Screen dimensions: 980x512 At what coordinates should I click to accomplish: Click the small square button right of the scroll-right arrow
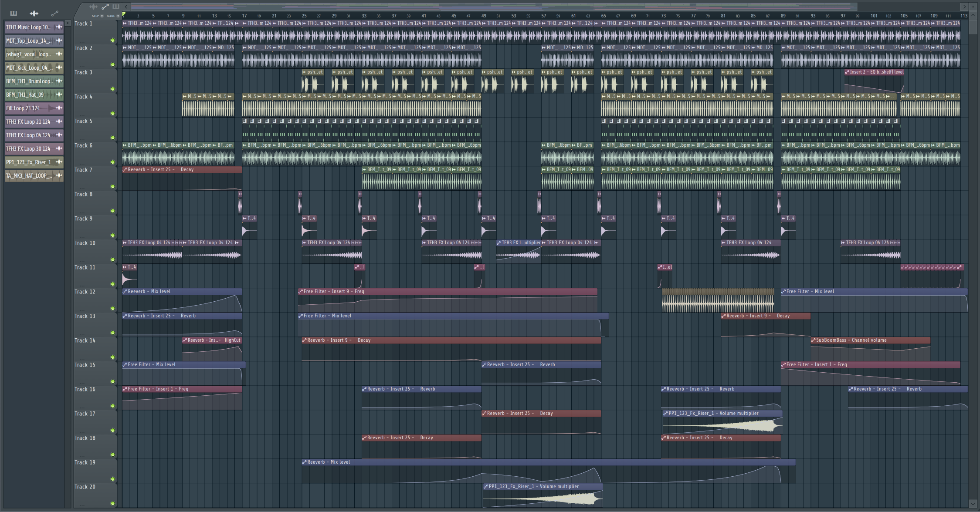tap(973, 7)
